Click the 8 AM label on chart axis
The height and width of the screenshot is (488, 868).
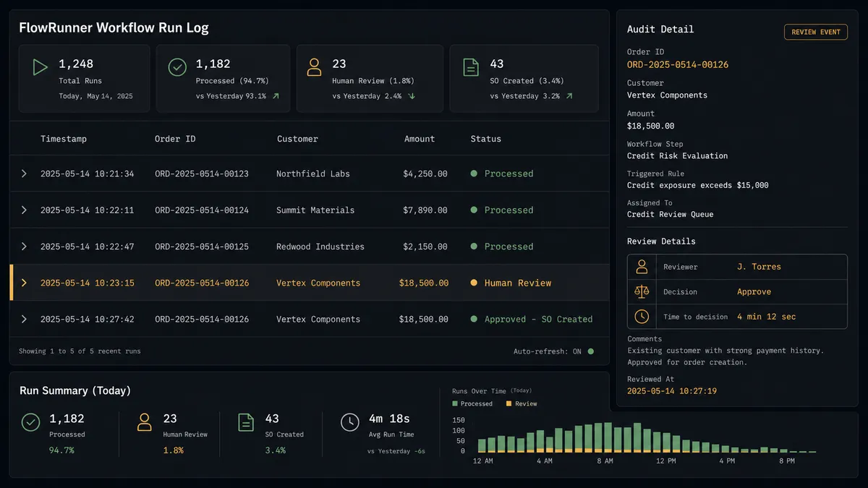click(x=604, y=461)
